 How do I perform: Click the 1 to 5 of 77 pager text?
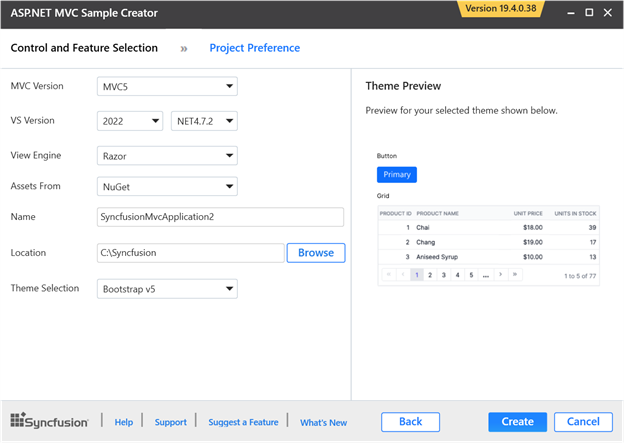[x=580, y=276]
